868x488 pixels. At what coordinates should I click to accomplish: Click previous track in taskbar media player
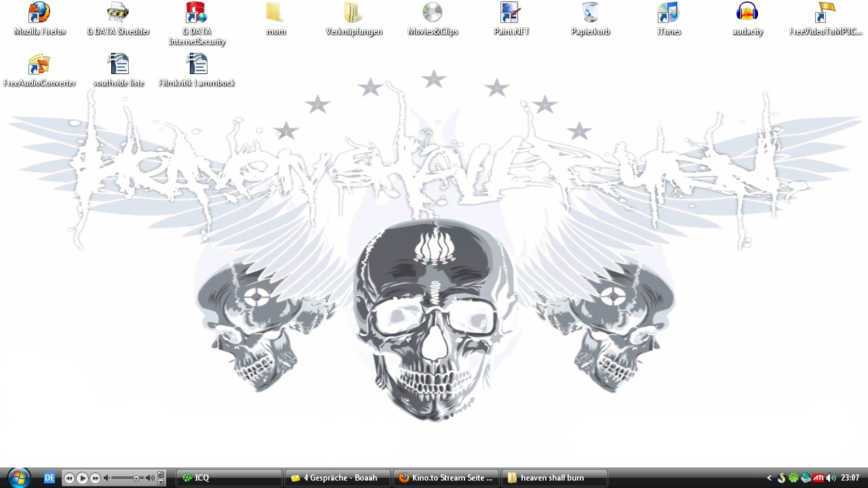[69, 478]
